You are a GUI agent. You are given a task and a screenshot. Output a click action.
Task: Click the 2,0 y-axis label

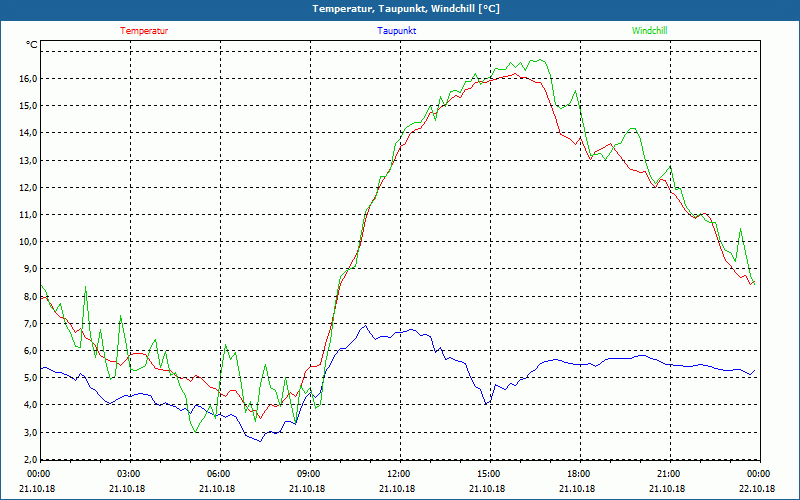coord(29,460)
